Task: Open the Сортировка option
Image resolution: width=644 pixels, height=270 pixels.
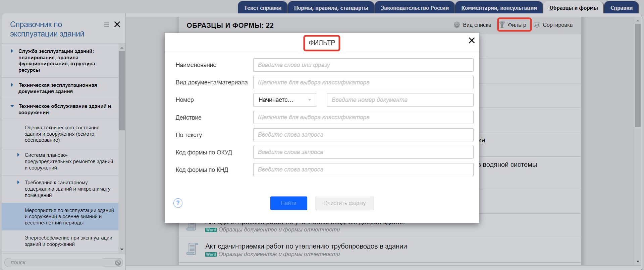Action: click(x=553, y=25)
